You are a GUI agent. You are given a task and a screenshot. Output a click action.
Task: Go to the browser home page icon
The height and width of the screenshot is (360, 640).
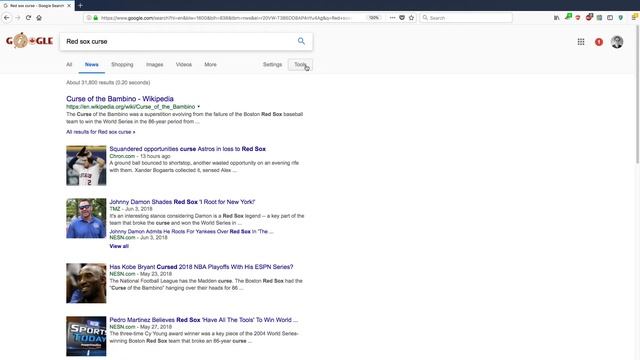tap(39, 18)
